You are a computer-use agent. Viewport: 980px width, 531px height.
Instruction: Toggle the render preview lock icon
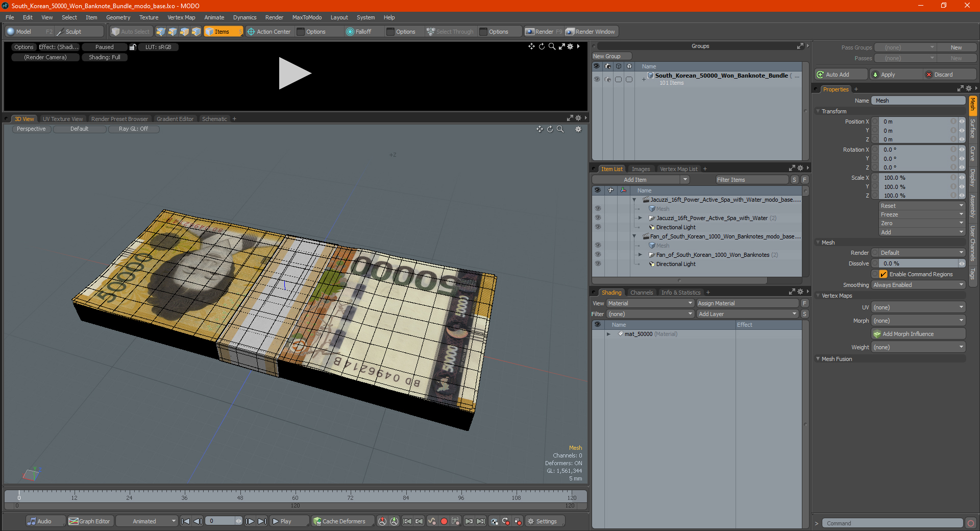[x=133, y=47]
